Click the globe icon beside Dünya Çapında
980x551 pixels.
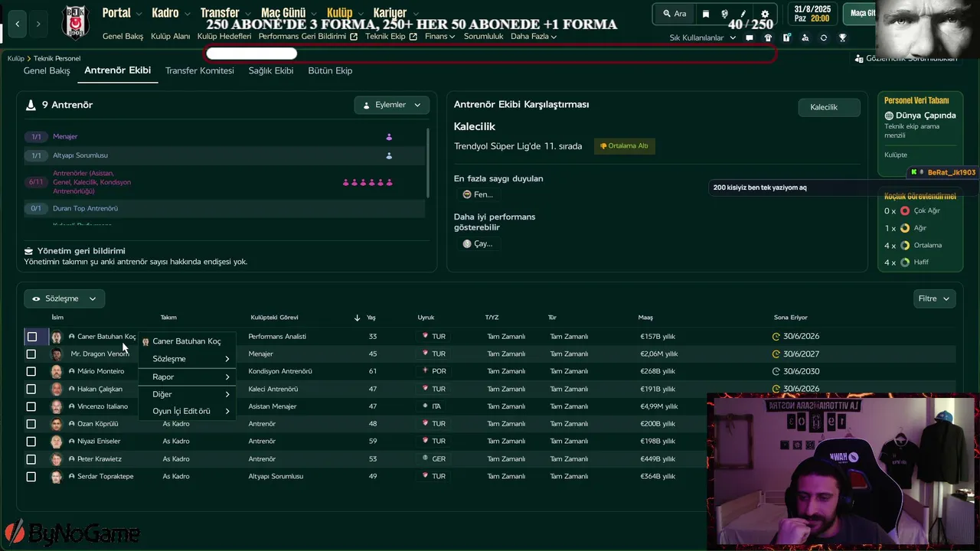click(x=889, y=116)
